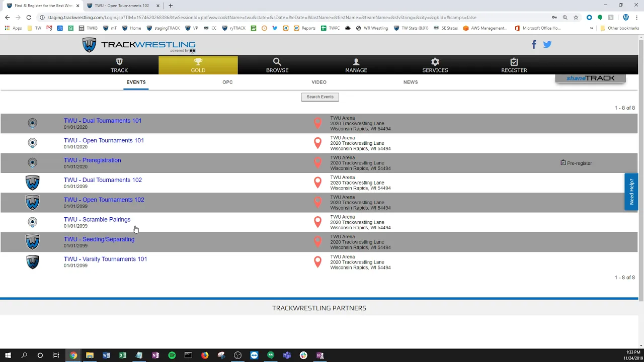644x362 pixels.
Task: Open Microsoft Teams from the taskbar
Action: tap(287, 355)
